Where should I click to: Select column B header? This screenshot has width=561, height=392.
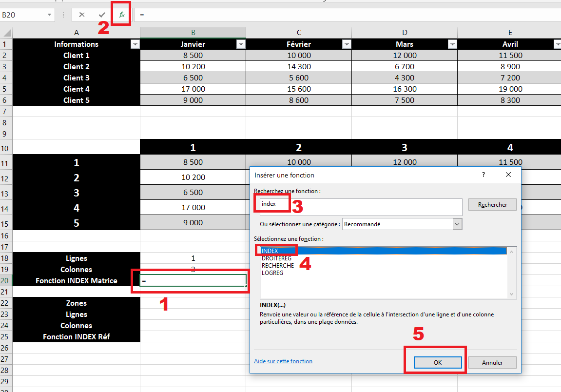point(193,33)
